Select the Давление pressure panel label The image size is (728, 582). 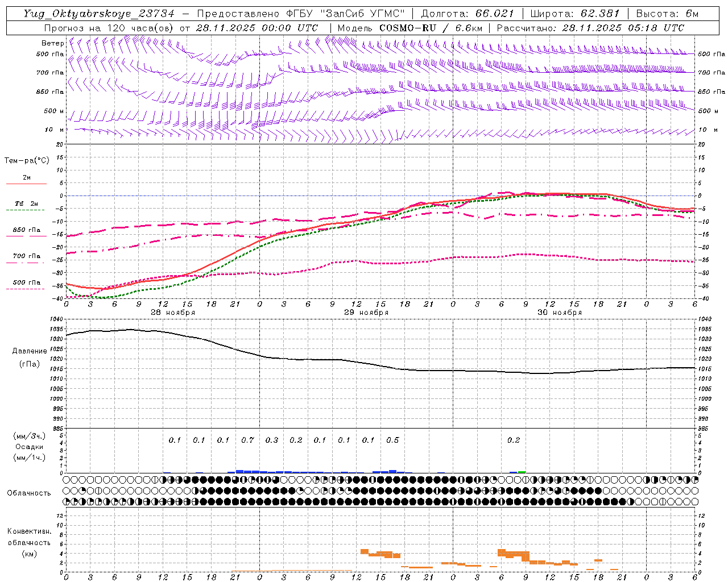(30, 351)
